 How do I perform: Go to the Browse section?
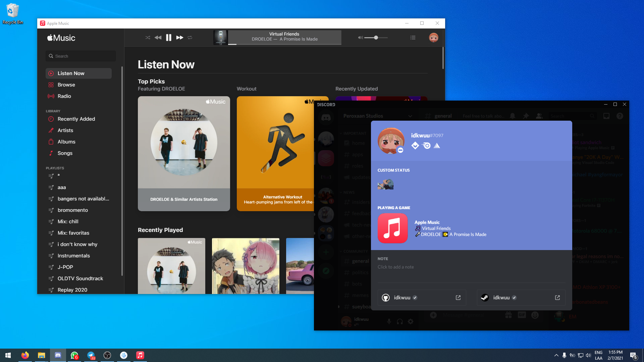(x=66, y=85)
